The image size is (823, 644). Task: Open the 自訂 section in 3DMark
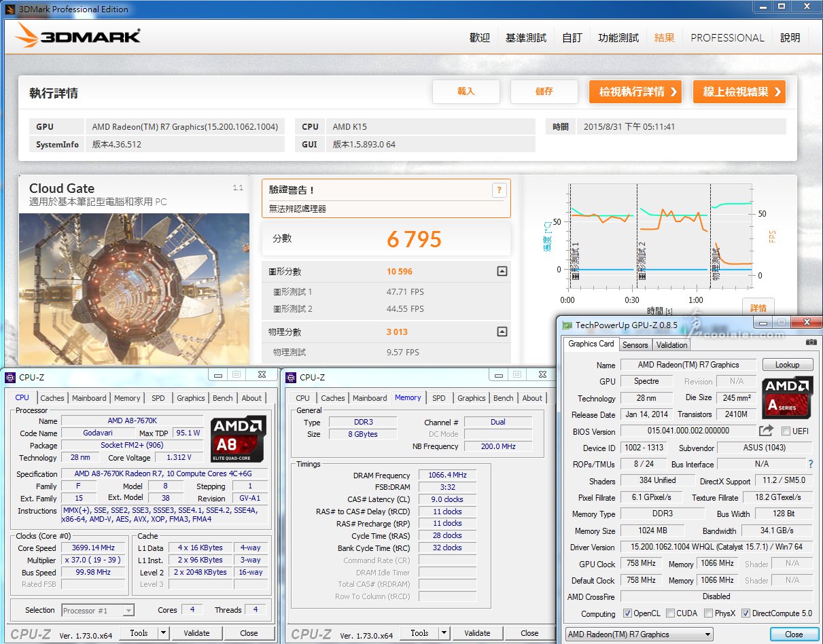[572, 38]
